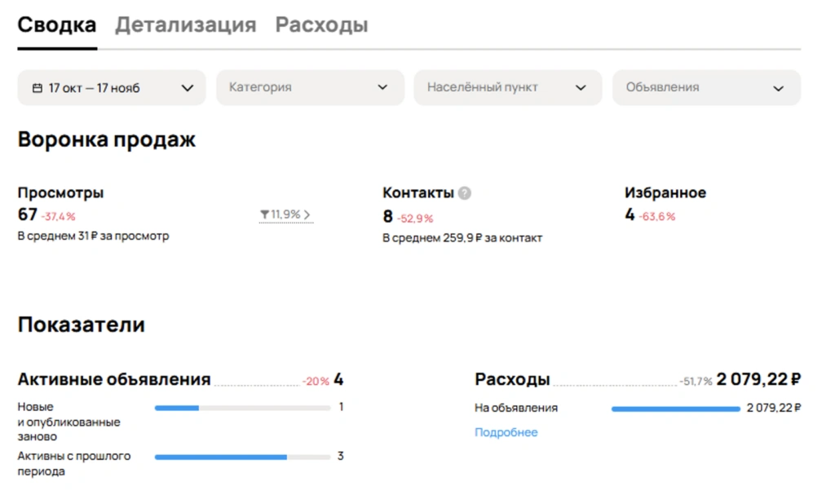Click text В среднем 31 ₽ за просмотр
Screen dimensions: 835x504
point(93,236)
